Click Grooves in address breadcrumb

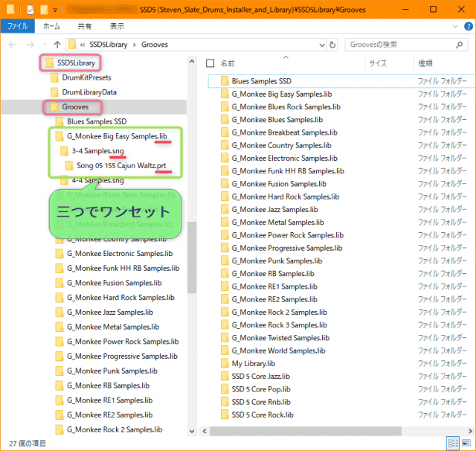tap(155, 45)
